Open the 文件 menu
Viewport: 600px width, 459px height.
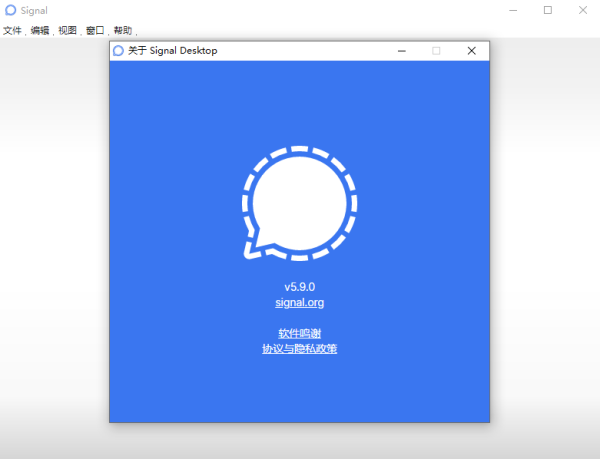point(12,31)
